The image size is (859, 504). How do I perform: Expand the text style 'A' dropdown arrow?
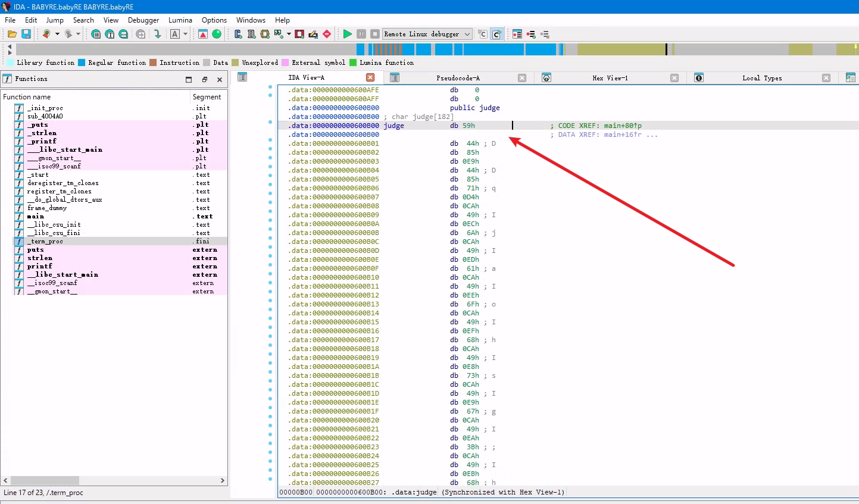(x=185, y=34)
